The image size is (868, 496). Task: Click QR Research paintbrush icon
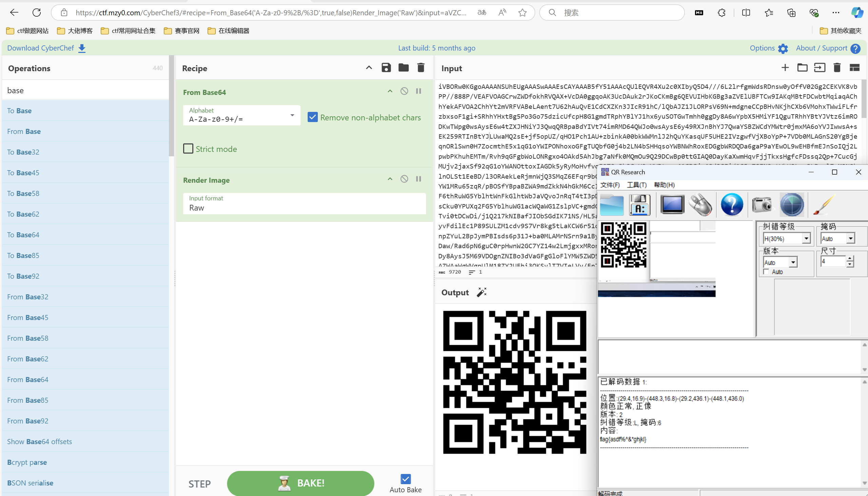pos(824,205)
